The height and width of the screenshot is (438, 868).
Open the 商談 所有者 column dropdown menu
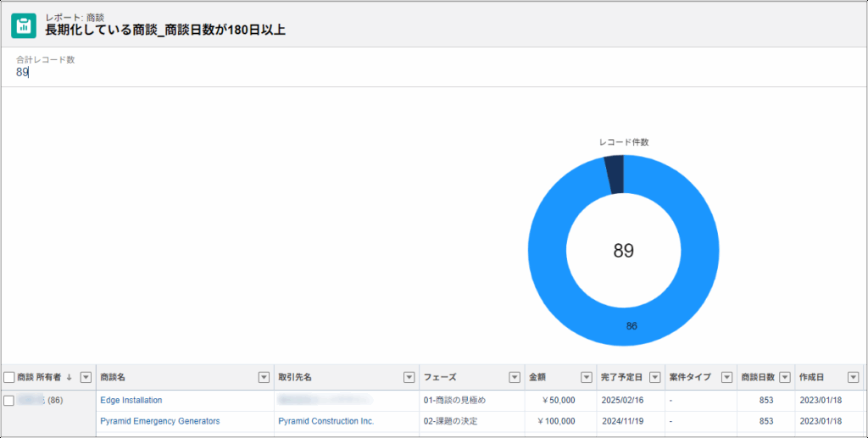(x=85, y=378)
